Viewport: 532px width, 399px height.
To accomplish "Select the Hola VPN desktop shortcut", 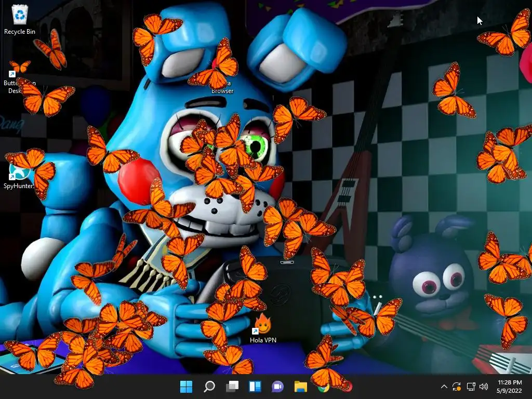I will point(263,329).
